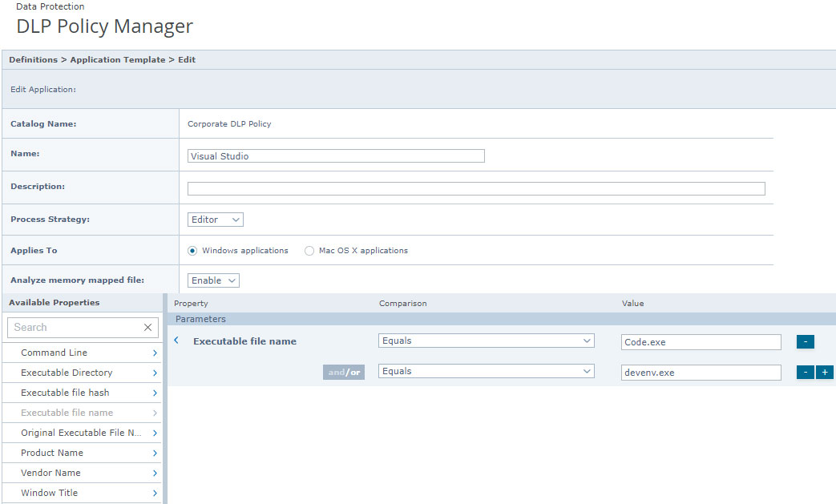Collapse the Executable file name parameter chevron
The image size is (836, 504).
tap(176, 340)
